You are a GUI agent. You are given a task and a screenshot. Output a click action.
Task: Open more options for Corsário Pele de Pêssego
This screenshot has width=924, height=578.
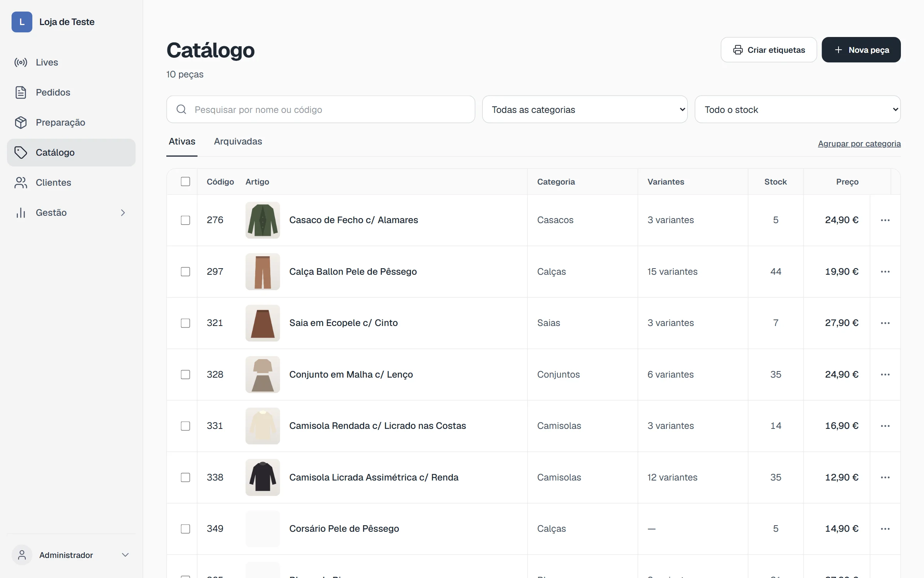[x=885, y=529]
